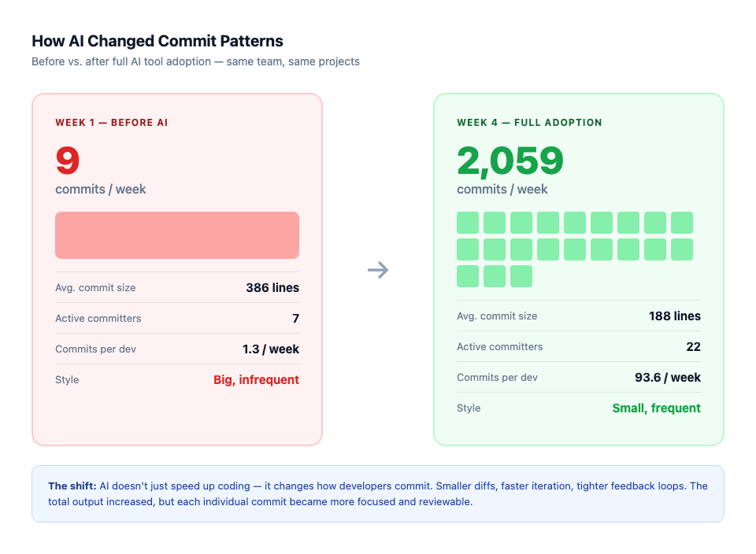Click 'Avg. commit size' in the Week 1 card
Viewport: 756px width, 554px height.
point(95,287)
